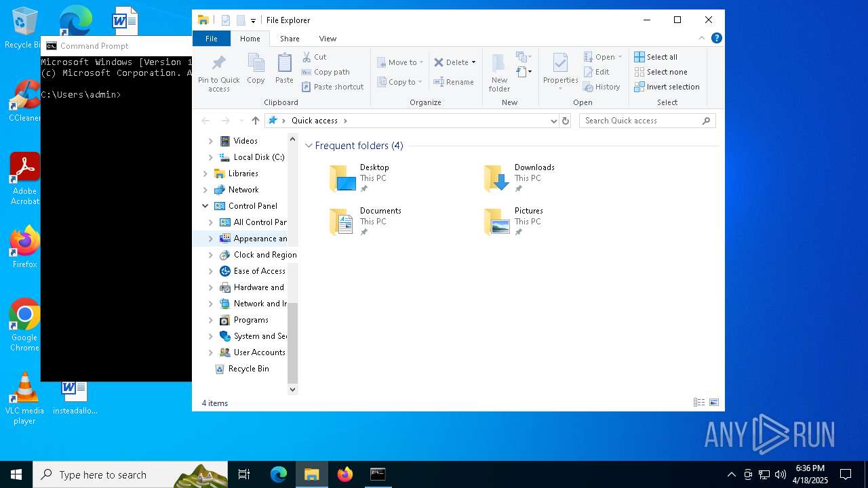Viewport: 868px width, 488px height.
Task: Switch to large icons view
Action: click(714, 403)
